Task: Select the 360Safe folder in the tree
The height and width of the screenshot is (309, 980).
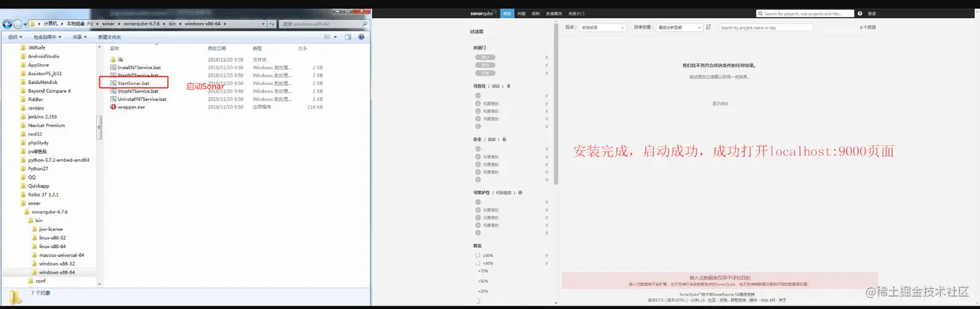Action: pos(33,47)
